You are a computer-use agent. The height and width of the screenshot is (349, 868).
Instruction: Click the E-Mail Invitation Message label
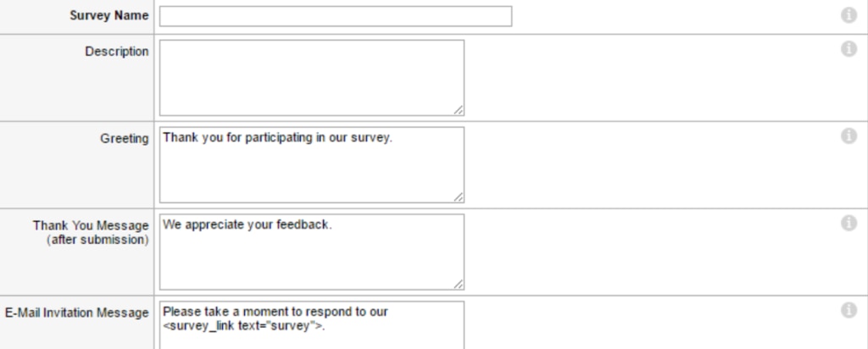tap(77, 313)
